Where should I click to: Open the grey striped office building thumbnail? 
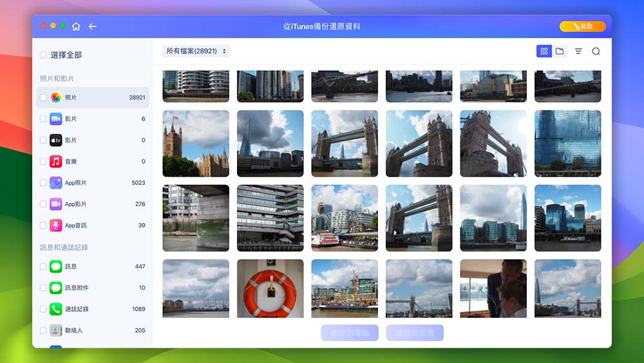pos(270,218)
